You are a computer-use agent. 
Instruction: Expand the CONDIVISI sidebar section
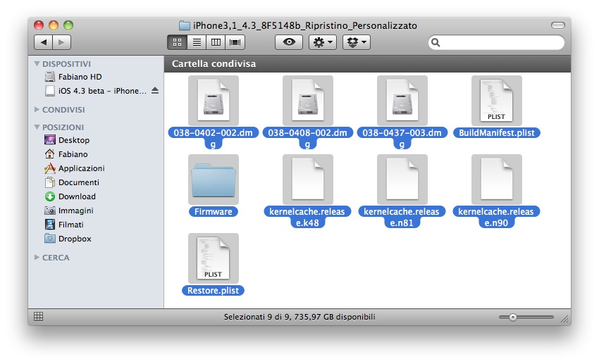point(37,110)
